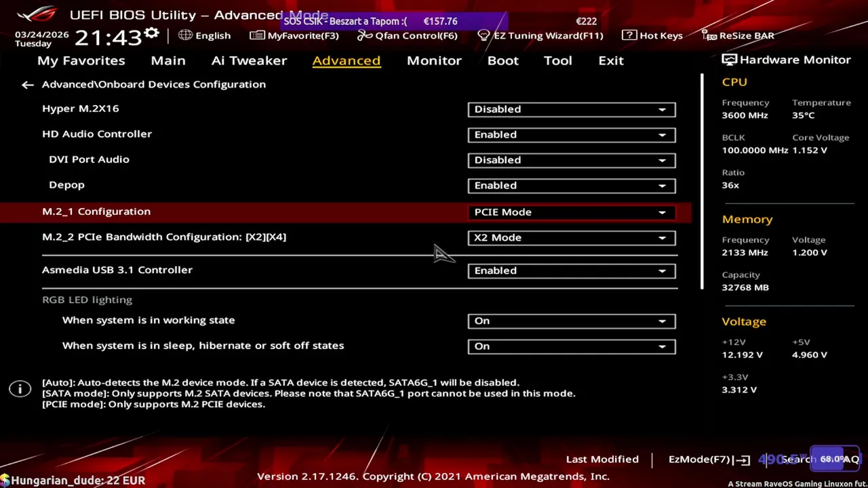
Task: Select the Depop label
Action: tap(66, 185)
